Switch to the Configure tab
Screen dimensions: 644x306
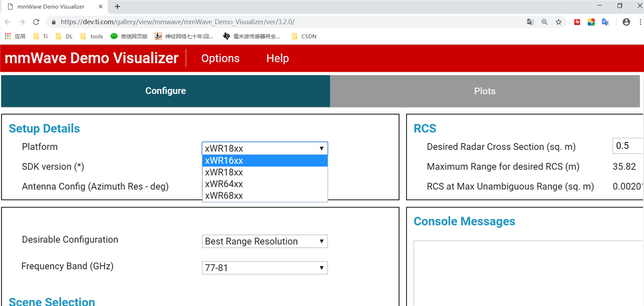165,91
